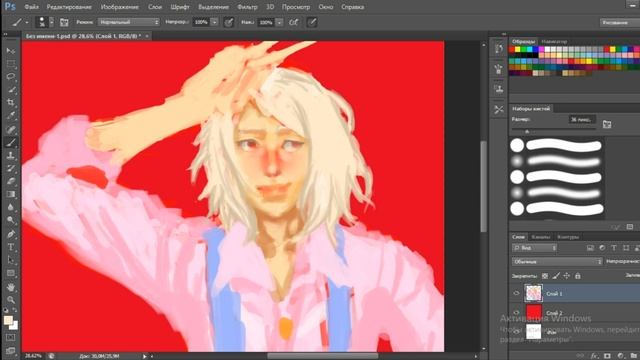Select the Pen tool
The height and width of the screenshot is (360, 640).
pyautogui.click(x=11, y=234)
